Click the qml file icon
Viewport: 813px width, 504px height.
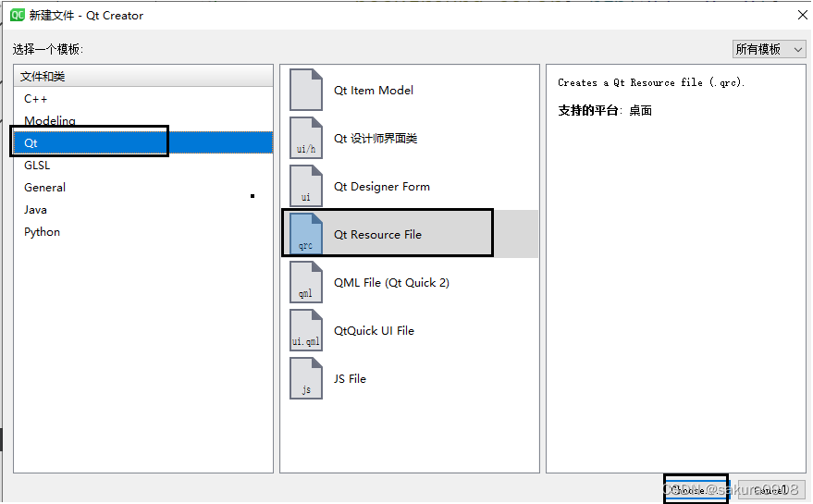[306, 282]
